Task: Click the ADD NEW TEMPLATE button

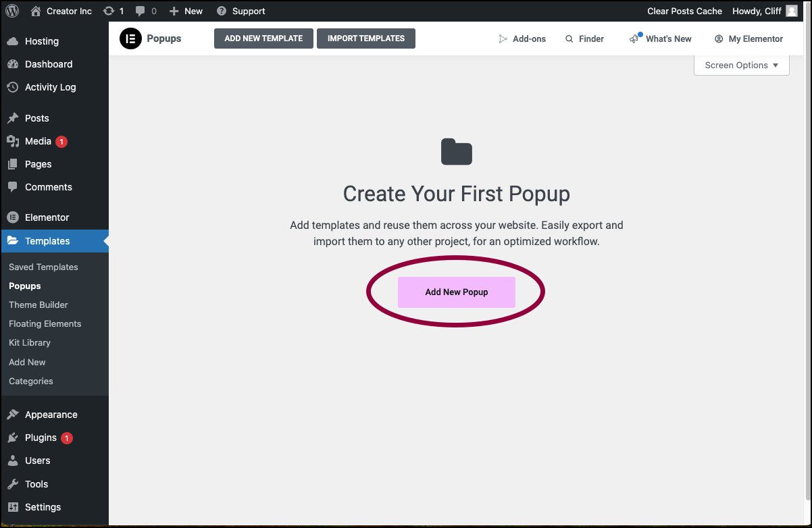Action: [x=263, y=38]
